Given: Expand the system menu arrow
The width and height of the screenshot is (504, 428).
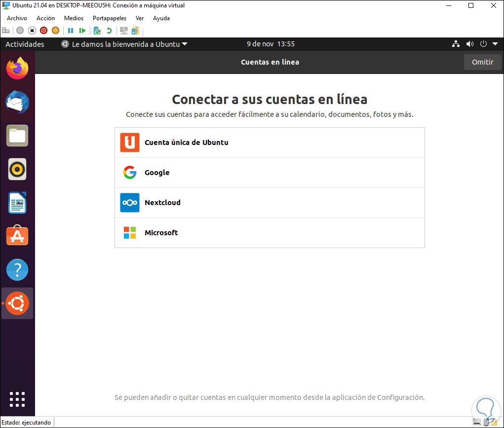Looking at the screenshot, I should [x=495, y=44].
